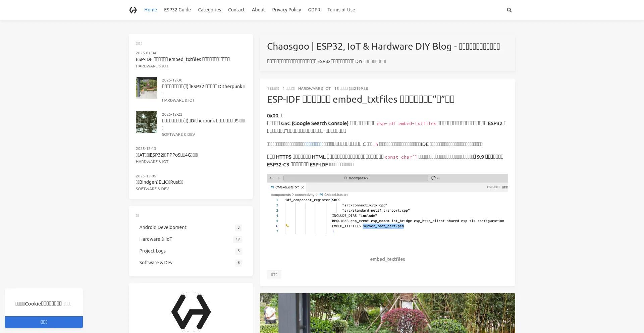Open the GDPR menu item

tap(314, 10)
